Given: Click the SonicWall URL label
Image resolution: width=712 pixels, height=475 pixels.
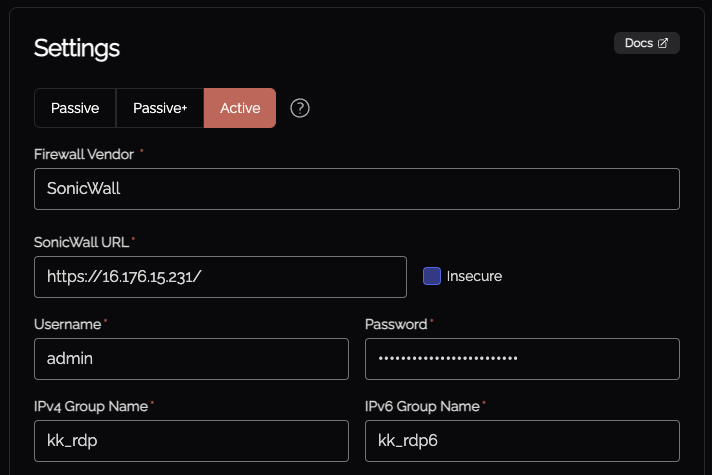Looking at the screenshot, I should pos(81,242).
